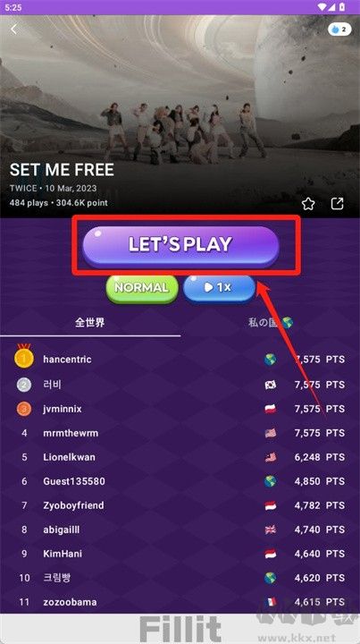The height and width of the screenshot is (644, 360).
Task: Tap the silver medal for rank 2
Action: [24, 385]
